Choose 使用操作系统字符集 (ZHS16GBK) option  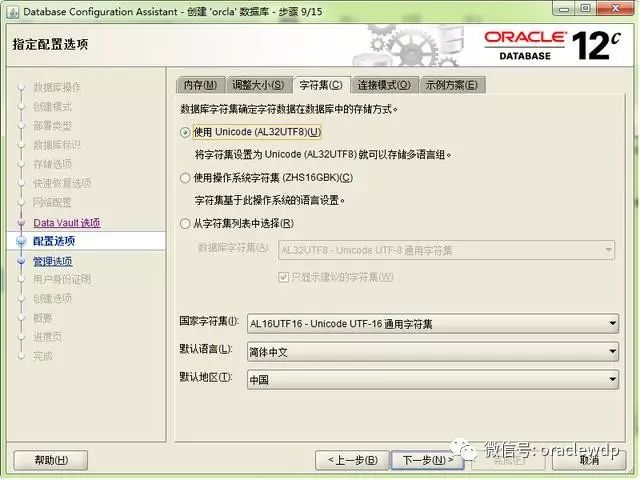pyautogui.click(x=185, y=178)
